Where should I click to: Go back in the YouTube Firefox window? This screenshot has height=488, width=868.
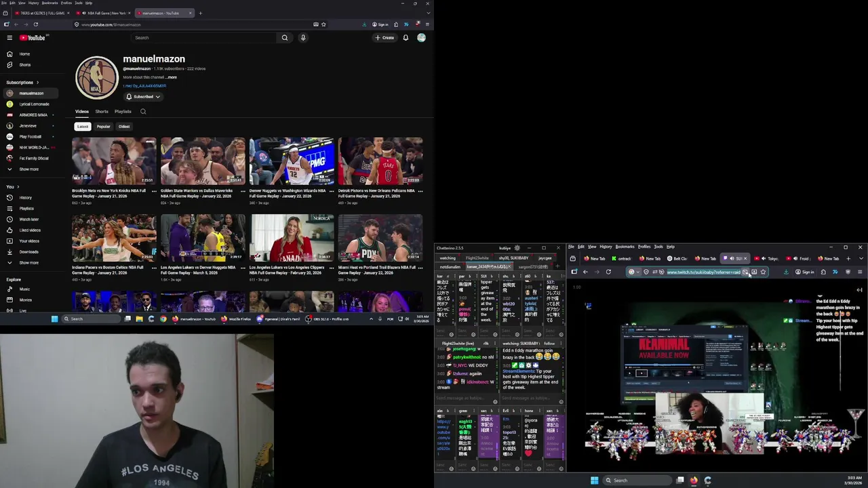16,24
